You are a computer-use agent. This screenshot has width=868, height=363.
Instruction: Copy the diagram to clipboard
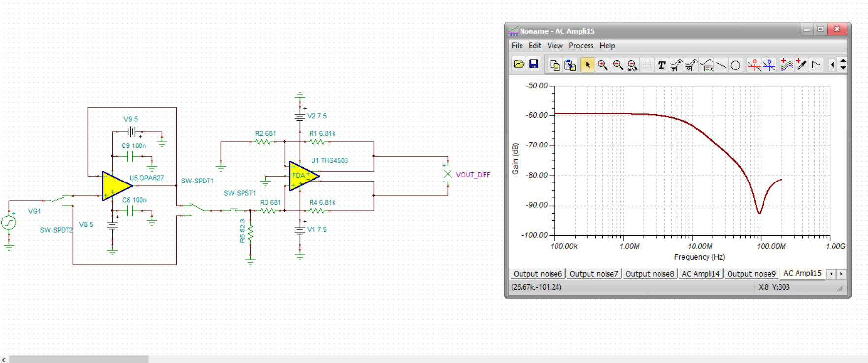click(x=555, y=65)
